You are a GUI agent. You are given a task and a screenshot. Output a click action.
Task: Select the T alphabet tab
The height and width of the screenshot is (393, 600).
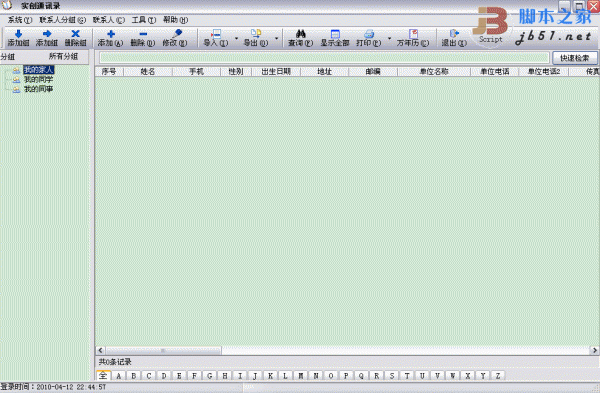(407, 376)
